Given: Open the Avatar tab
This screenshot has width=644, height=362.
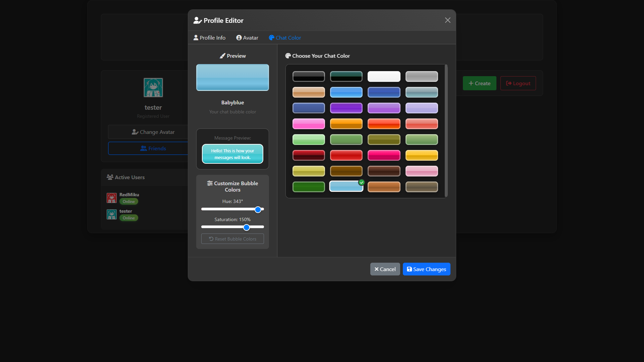Looking at the screenshot, I should click(247, 38).
